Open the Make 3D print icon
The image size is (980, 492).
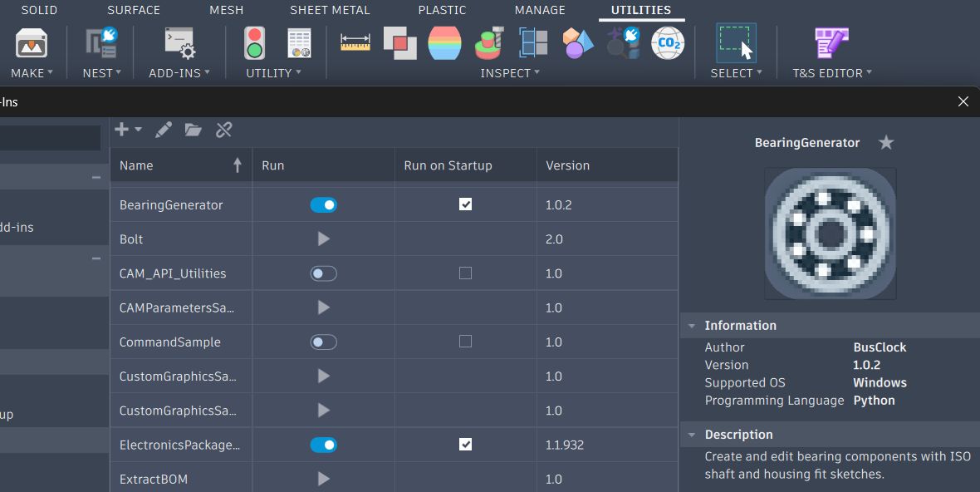pos(32,44)
